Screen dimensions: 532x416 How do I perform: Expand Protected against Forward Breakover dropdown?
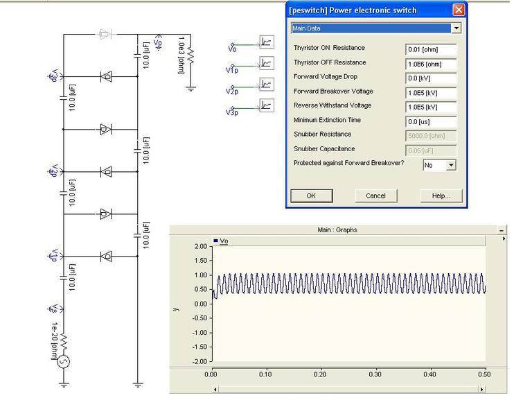click(x=451, y=165)
